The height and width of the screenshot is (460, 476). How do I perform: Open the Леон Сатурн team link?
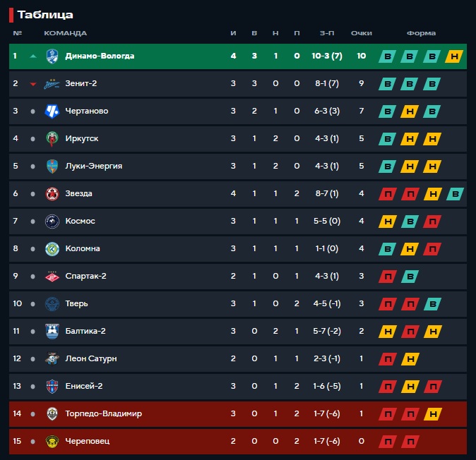[91, 358]
